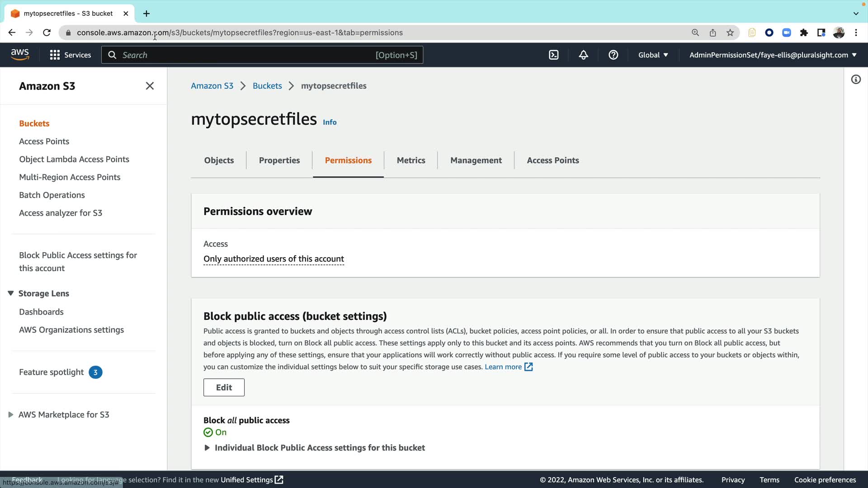Switch to the Management tab
Screen dimensions: 868x488
pos(476,160)
